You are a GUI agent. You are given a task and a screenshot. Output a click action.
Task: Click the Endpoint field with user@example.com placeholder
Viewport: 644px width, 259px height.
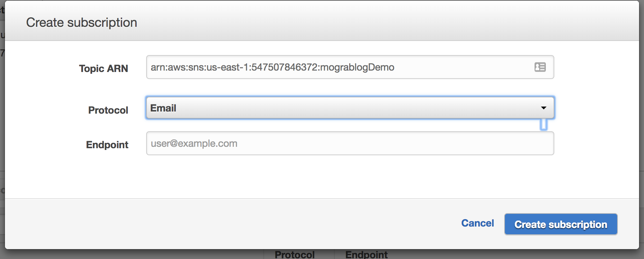pos(350,143)
